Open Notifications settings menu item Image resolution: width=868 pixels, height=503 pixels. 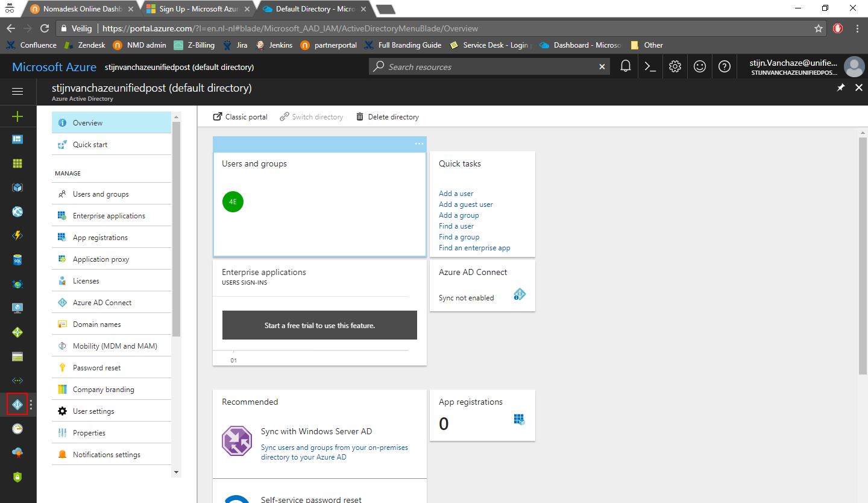[112, 454]
